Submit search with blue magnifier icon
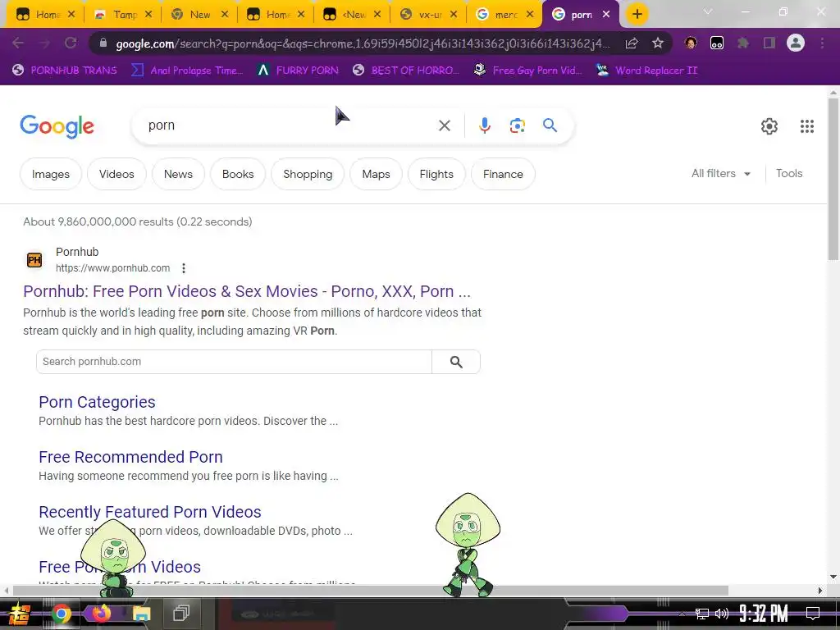This screenshot has width=840, height=630. pyautogui.click(x=550, y=126)
